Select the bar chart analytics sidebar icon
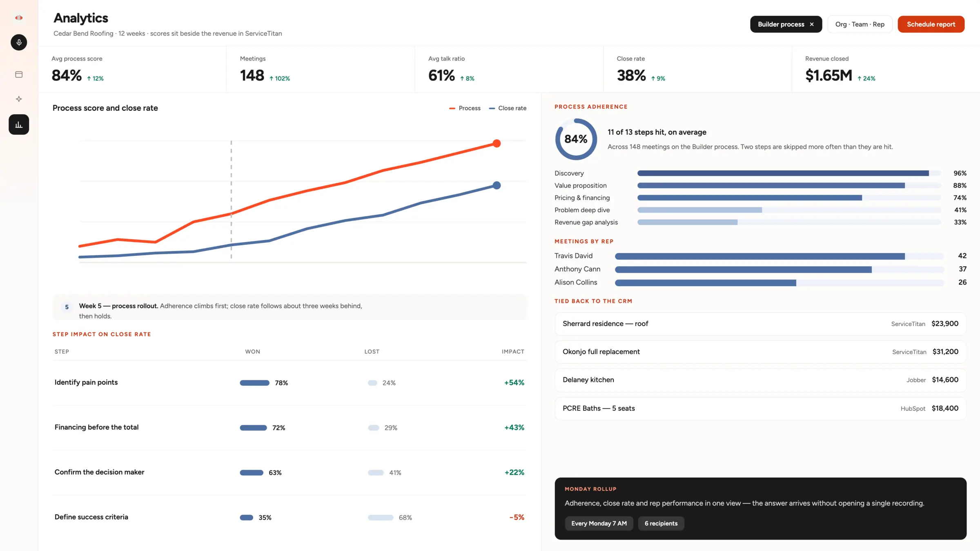This screenshot has height=551, width=980. 19,124
